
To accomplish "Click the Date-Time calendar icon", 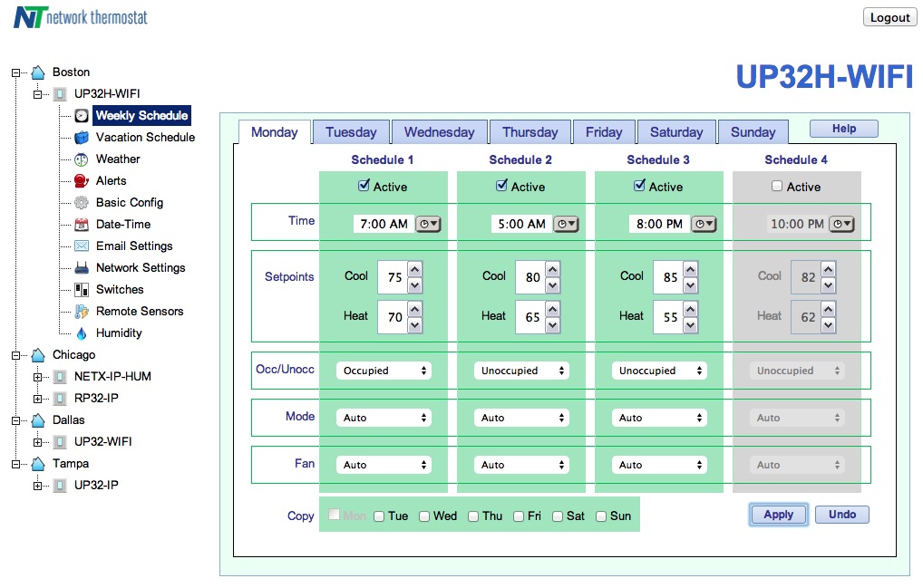I will [x=82, y=225].
